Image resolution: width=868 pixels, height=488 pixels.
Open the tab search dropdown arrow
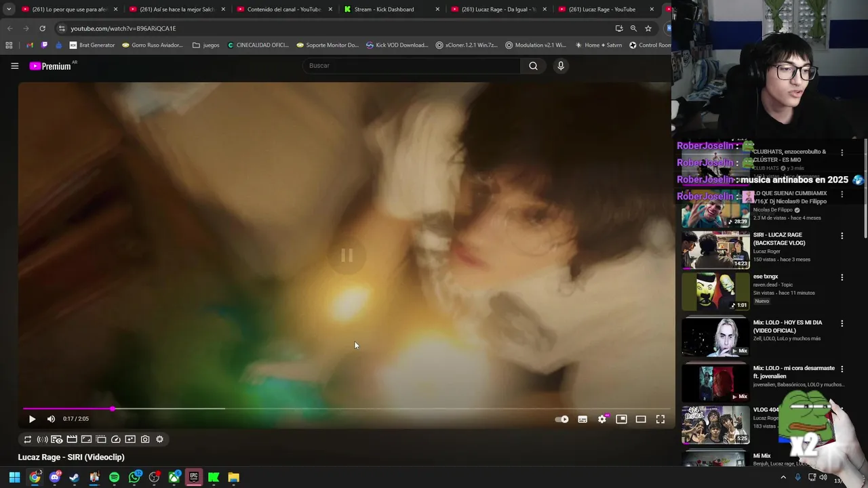(8, 9)
